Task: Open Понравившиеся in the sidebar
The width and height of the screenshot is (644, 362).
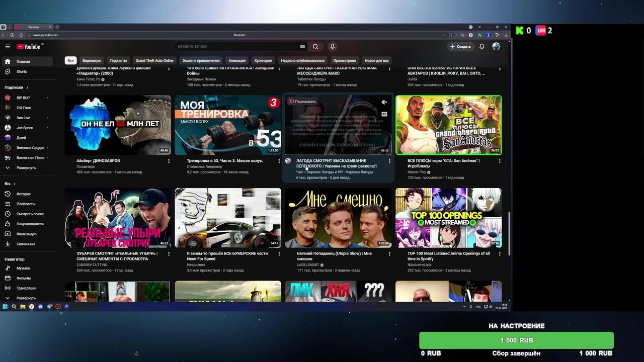Action: tap(26, 224)
